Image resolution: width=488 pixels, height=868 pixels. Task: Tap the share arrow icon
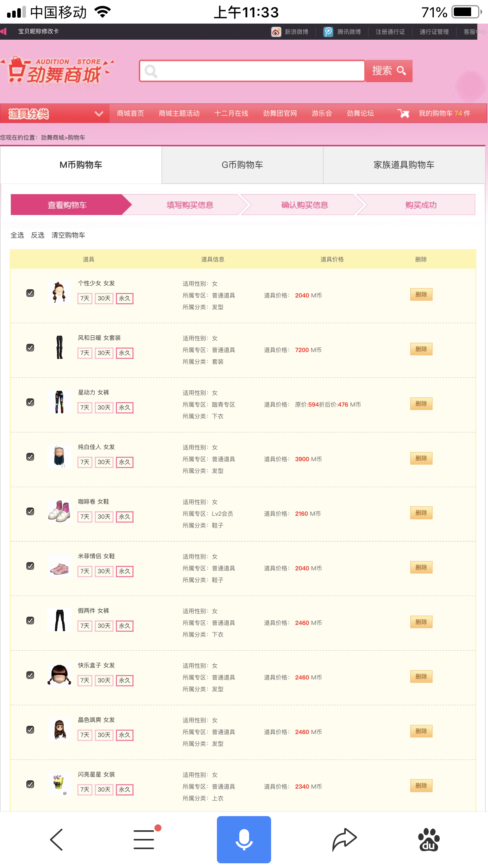point(344,839)
